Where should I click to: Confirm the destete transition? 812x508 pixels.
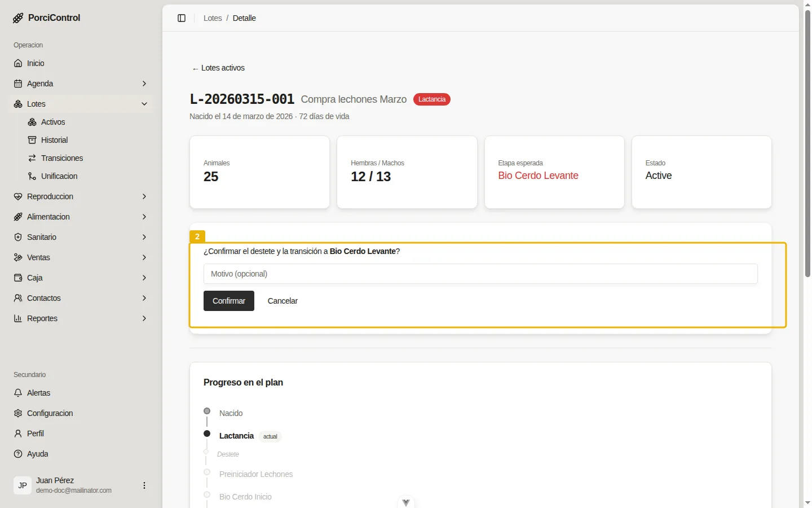point(229,301)
